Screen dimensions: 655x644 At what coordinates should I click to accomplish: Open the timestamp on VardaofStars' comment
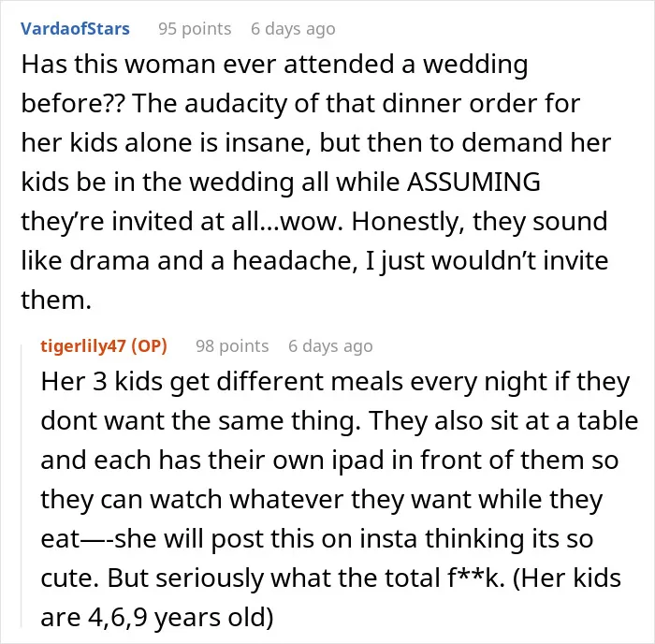pyautogui.click(x=293, y=29)
